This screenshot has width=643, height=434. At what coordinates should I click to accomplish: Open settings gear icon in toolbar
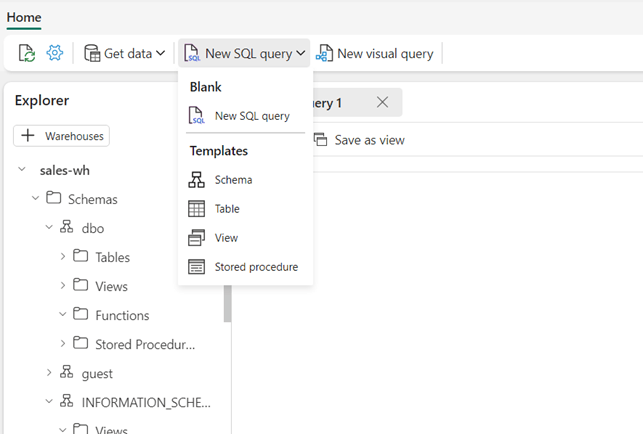(x=55, y=53)
